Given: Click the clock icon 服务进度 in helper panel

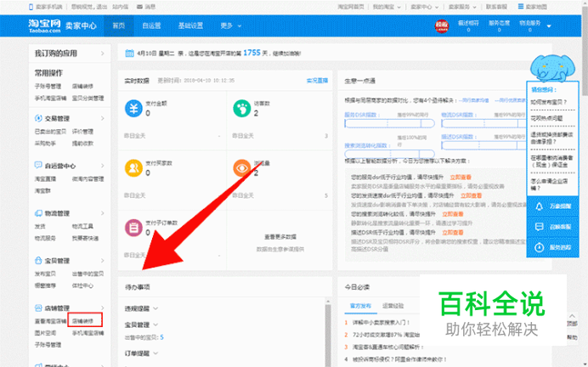Looking at the screenshot, I should point(540,247).
